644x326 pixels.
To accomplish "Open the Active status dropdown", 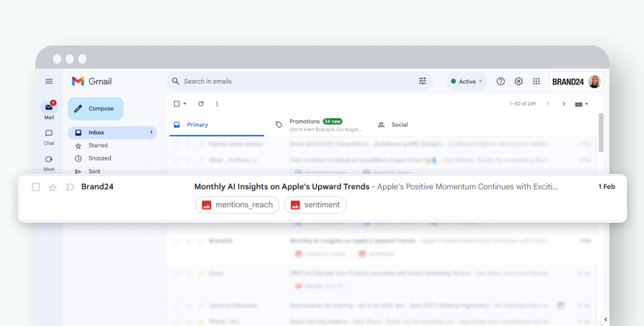I will pos(467,81).
